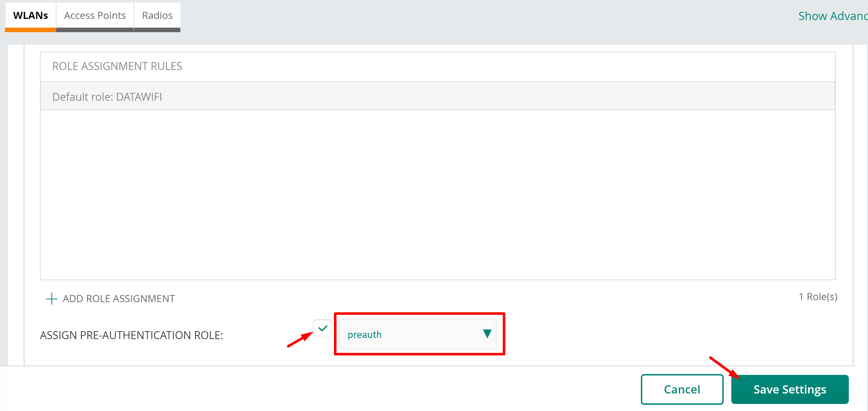Click the Assign Pre-Authentication Role label

click(131, 335)
